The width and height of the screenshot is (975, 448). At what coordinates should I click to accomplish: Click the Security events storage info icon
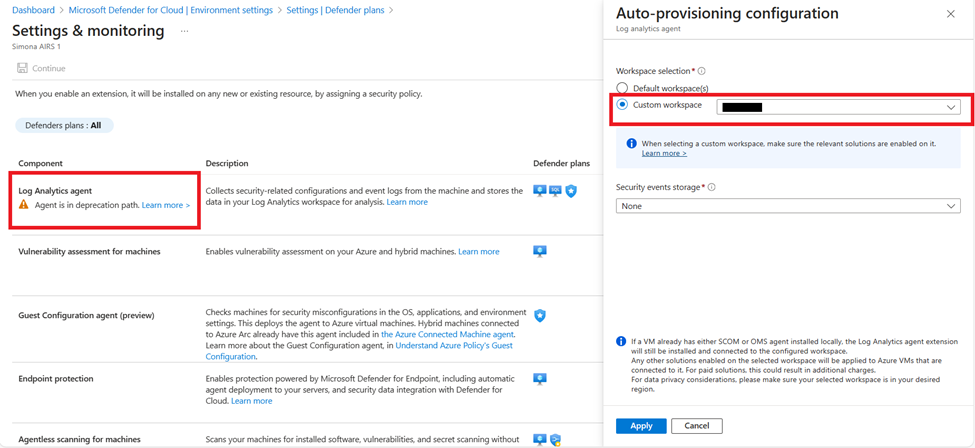[711, 187]
